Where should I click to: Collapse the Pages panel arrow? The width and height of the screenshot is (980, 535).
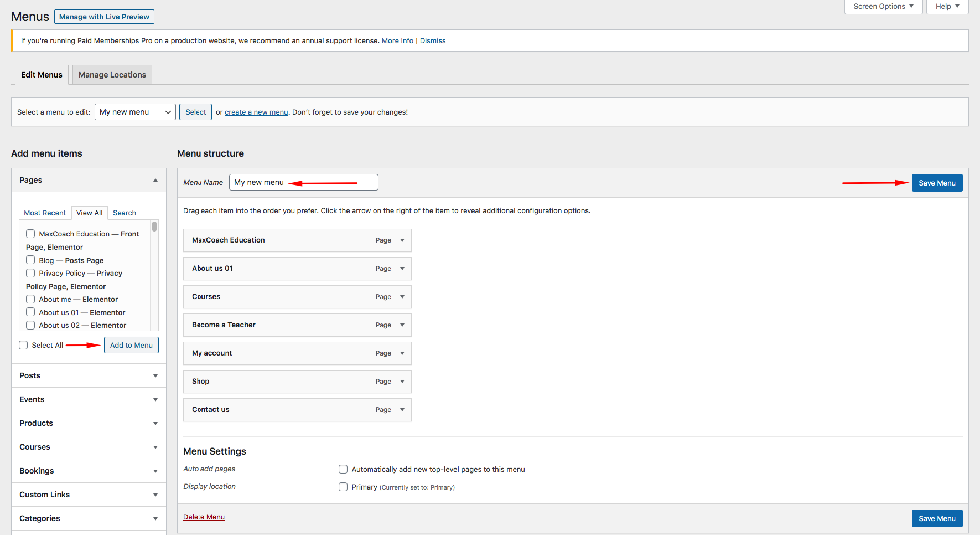point(155,180)
